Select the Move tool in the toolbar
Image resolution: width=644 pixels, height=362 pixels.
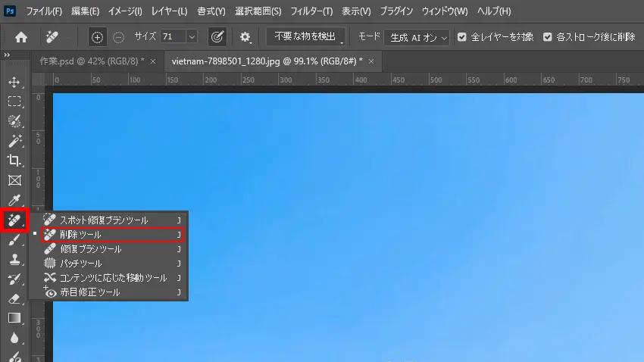14,82
